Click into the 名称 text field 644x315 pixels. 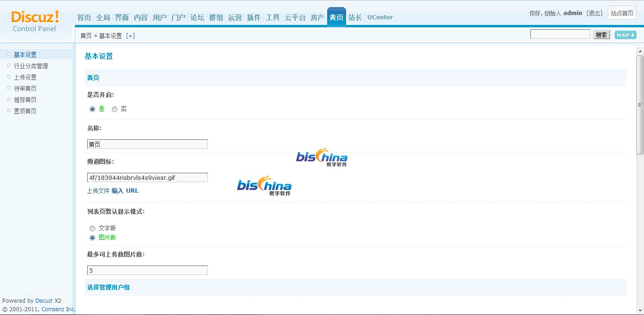148,144
